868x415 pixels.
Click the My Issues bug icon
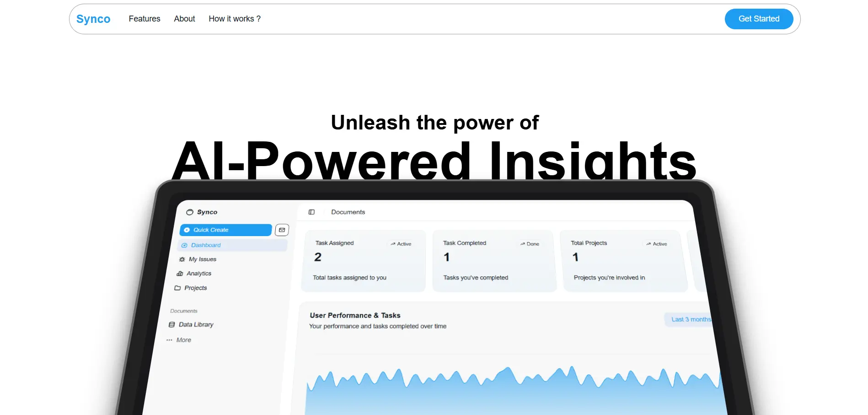[x=182, y=259]
